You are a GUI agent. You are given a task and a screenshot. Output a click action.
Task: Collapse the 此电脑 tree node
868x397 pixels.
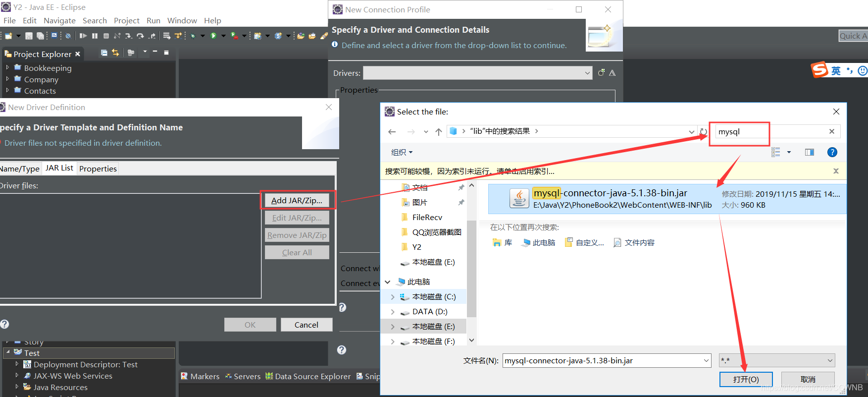coord(388,282)
